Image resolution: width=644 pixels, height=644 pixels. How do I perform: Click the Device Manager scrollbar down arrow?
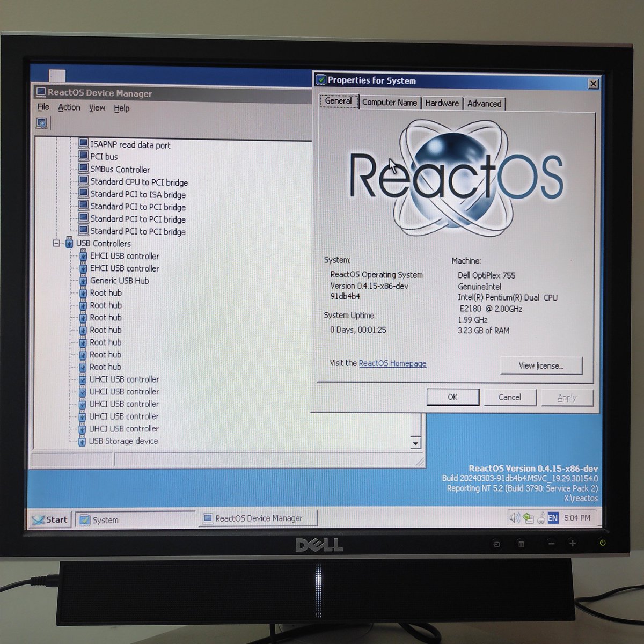[415, 443]
